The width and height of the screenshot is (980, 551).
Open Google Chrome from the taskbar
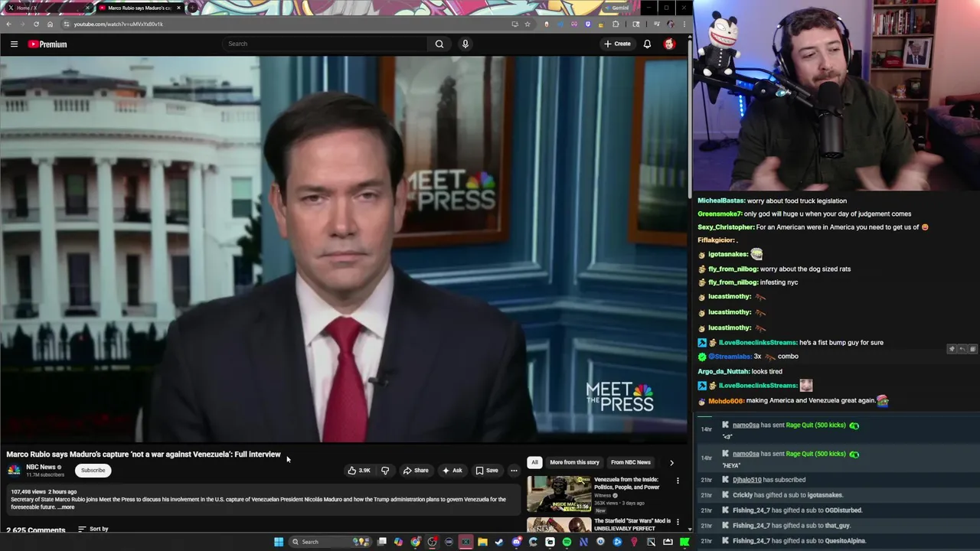coord(415,542)
